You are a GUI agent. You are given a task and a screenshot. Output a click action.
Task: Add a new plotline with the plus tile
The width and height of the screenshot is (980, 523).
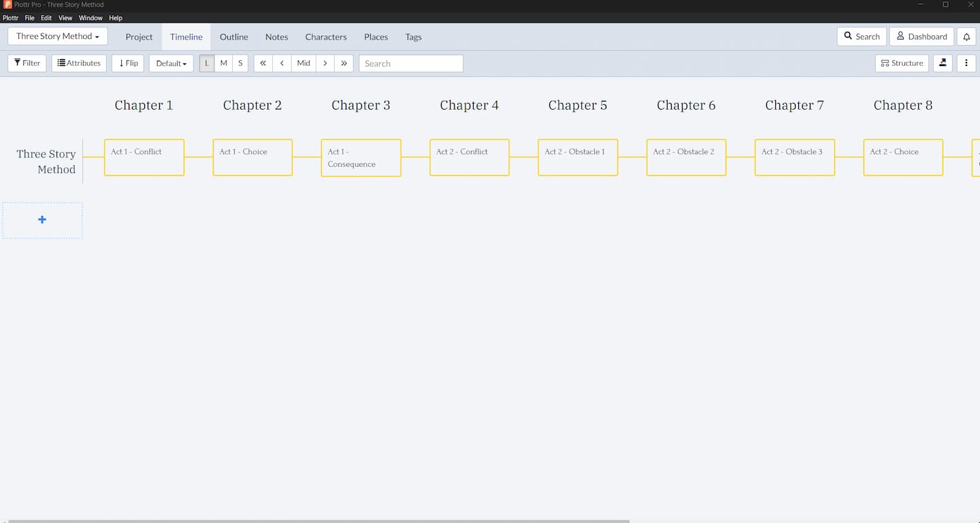[x=42, y=219]
